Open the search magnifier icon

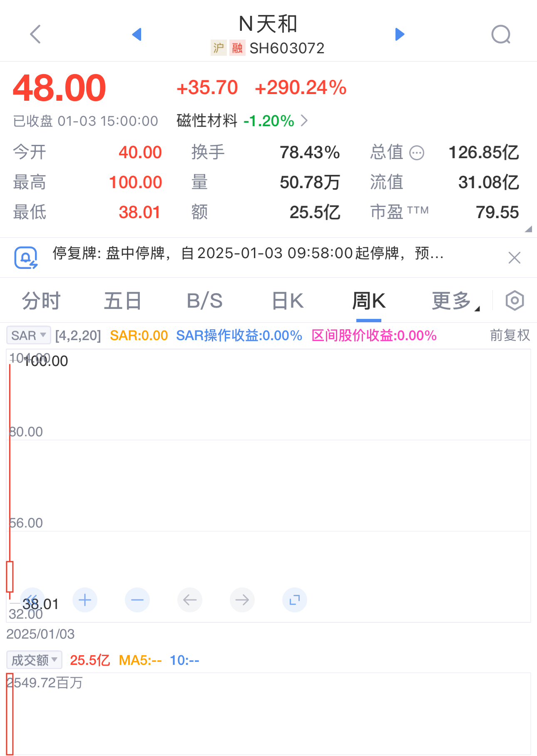click(501, 34)
